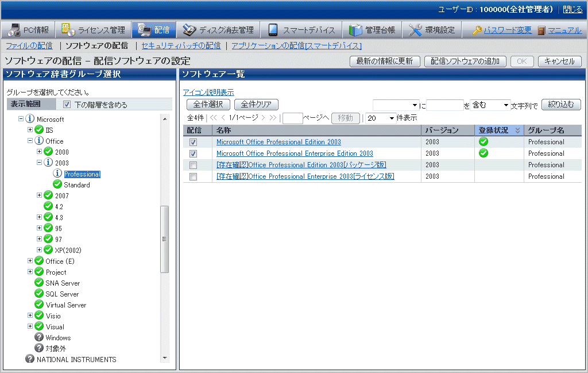Click the page number input field
588x373 pixels.
click(x=293, y=118)
